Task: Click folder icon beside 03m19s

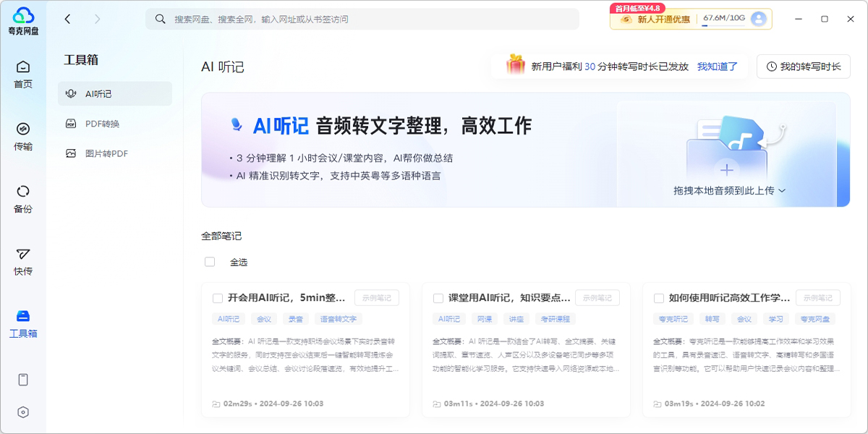Action: (658, 404)
